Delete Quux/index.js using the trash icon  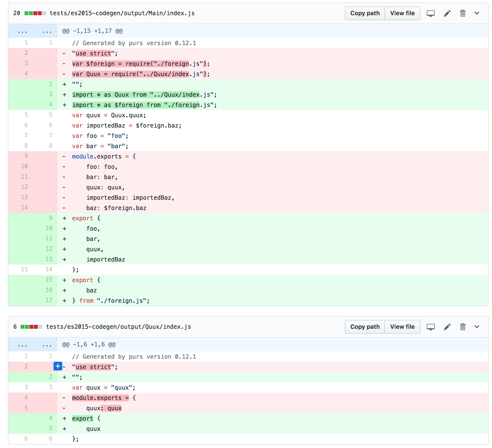click(463, 327)
